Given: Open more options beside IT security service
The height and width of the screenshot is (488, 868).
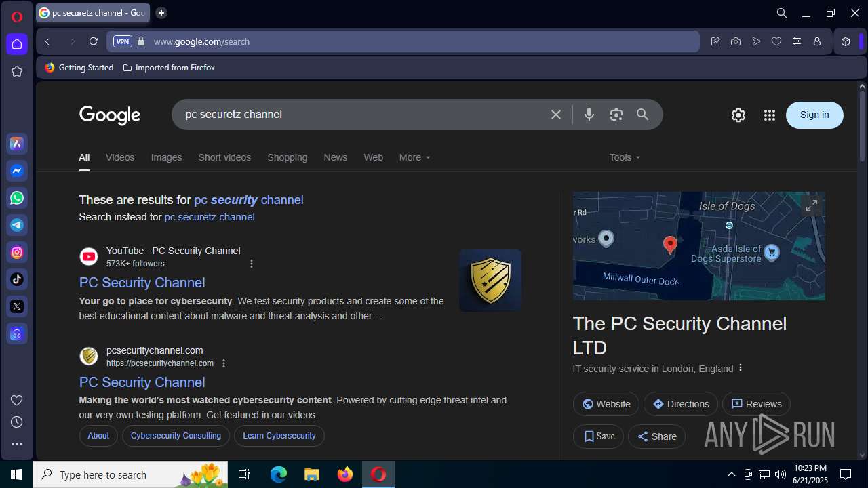Looking at the screenshot, I should (x=741, y=368).
